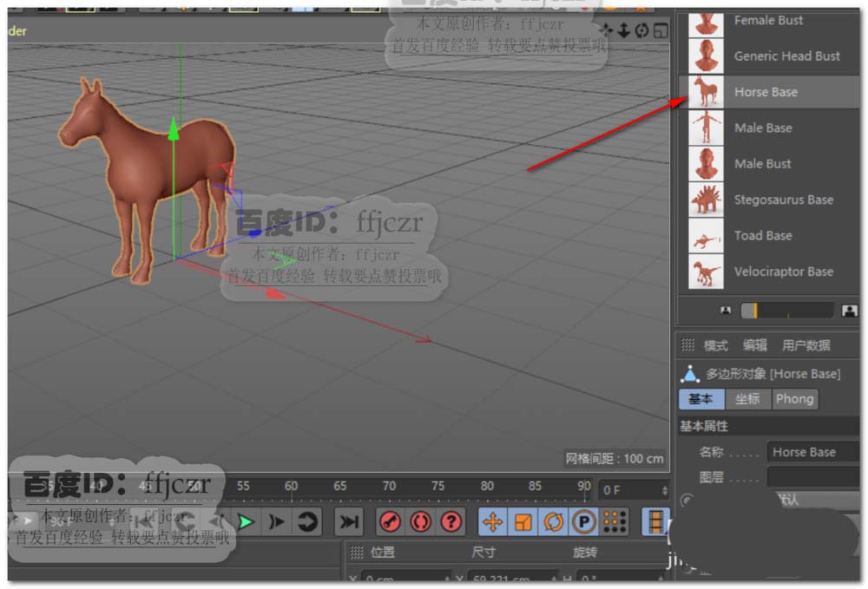Viewport: 868px width, 589px height.
Task: Click the 位置 column header
Action: point(383,553)
